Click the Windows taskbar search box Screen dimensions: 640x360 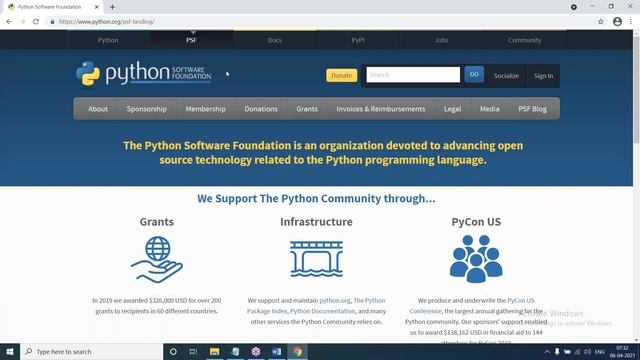91,351
